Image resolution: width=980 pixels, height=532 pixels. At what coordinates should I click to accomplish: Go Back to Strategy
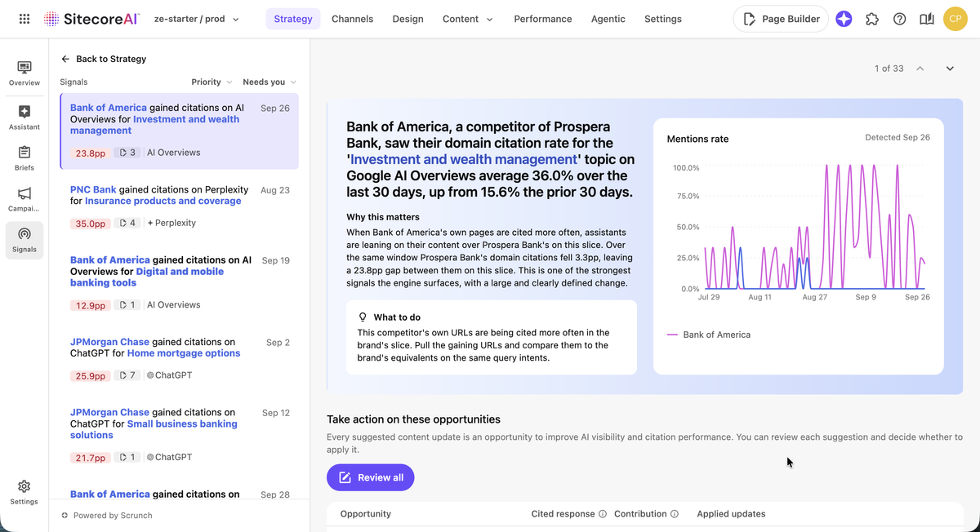104,59
